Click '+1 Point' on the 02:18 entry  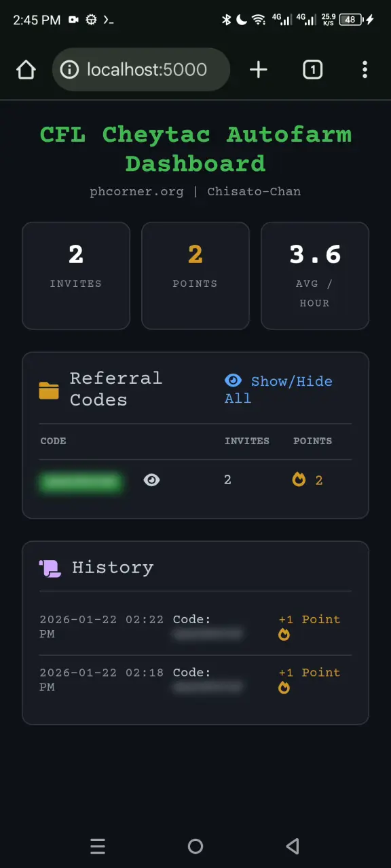click(x=310, y=672)
